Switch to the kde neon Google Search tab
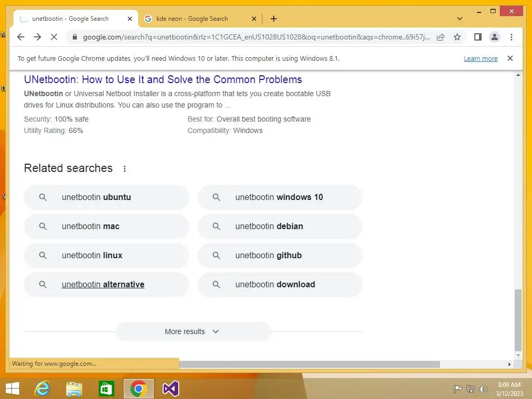The image size is (532, 399). (200, 19)
